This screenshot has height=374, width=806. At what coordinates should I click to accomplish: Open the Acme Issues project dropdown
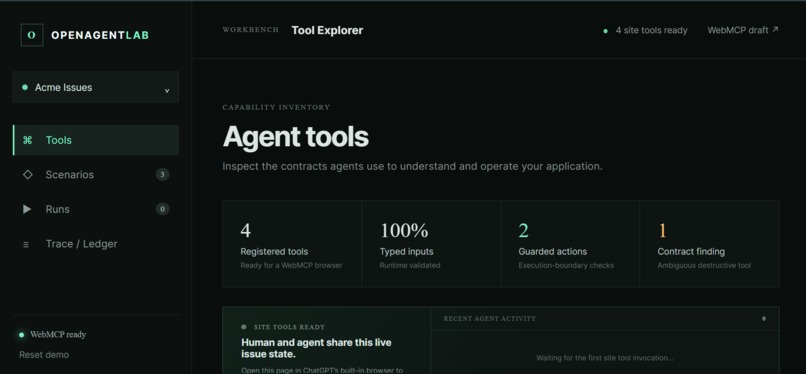click(x=96, y=87)
